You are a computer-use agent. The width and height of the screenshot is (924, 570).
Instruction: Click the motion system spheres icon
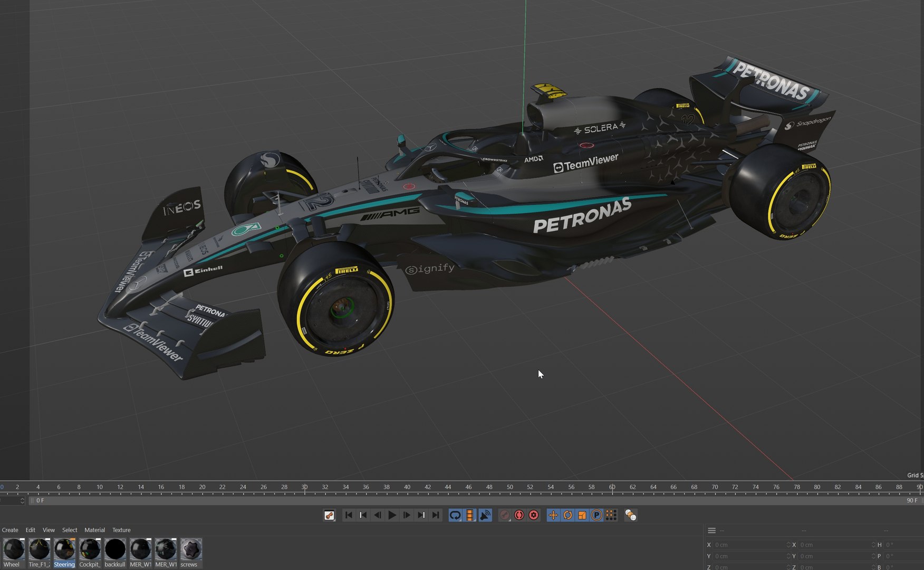(630, 515)
